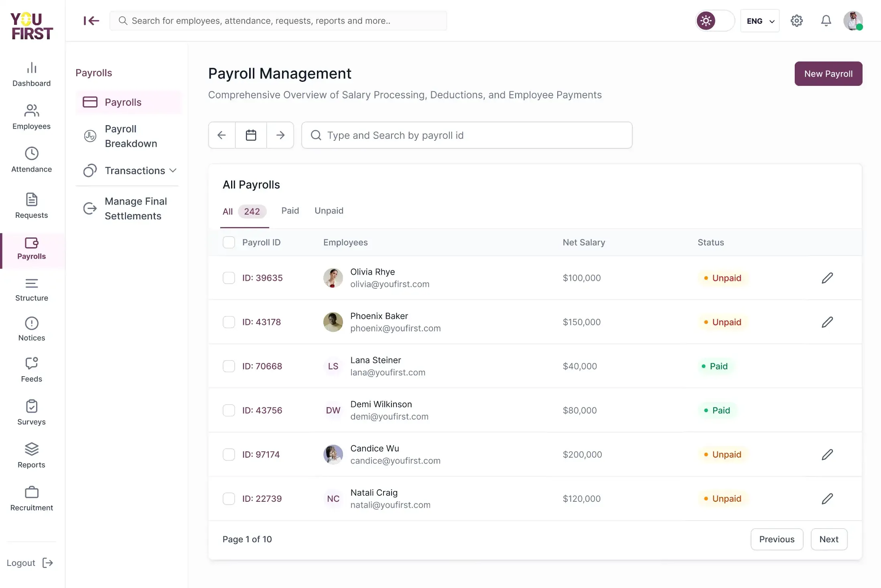Check payroll ID: 43756 checkbox
The width and height of the screenshot is (881, 588).
[229, 410]
